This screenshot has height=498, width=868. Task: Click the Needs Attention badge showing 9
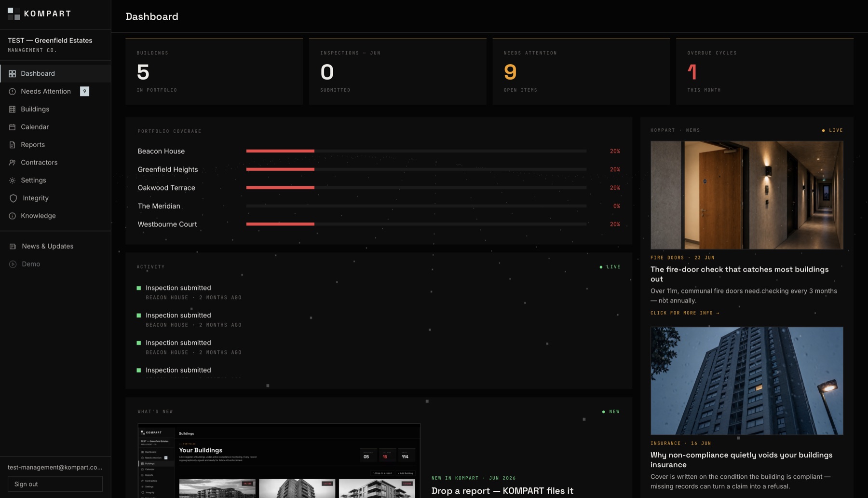(84, 91)
